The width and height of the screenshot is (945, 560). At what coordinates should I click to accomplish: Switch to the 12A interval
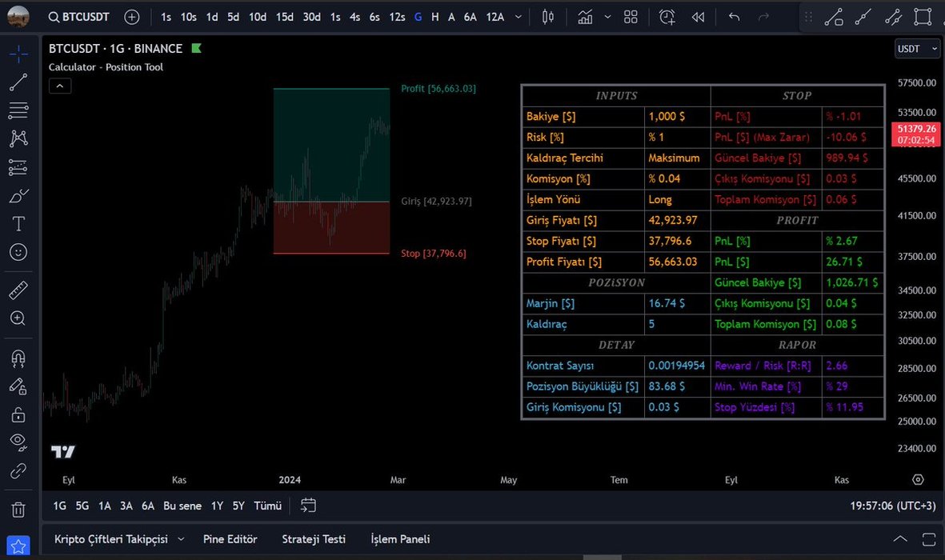(495, 17)
